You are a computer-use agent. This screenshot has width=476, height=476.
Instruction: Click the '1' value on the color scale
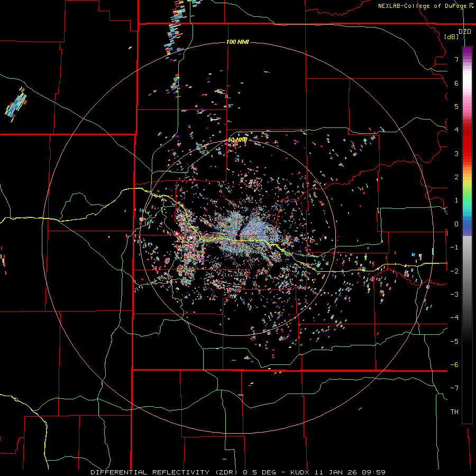point(456,200)
